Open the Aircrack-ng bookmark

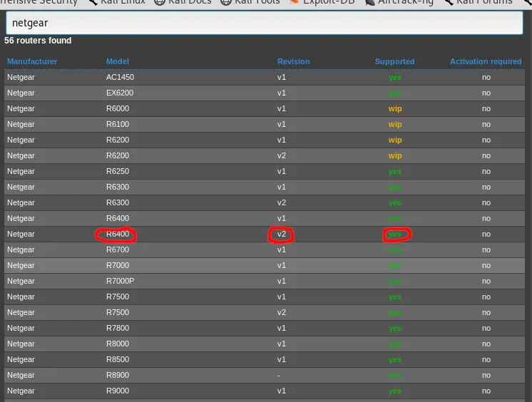point(399,2)
